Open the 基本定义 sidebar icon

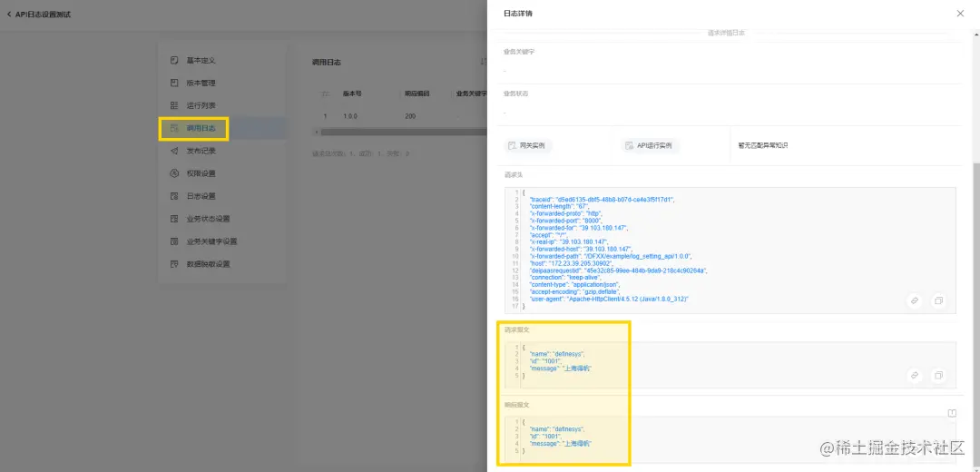pyautogui.click(x=174, y=61)
